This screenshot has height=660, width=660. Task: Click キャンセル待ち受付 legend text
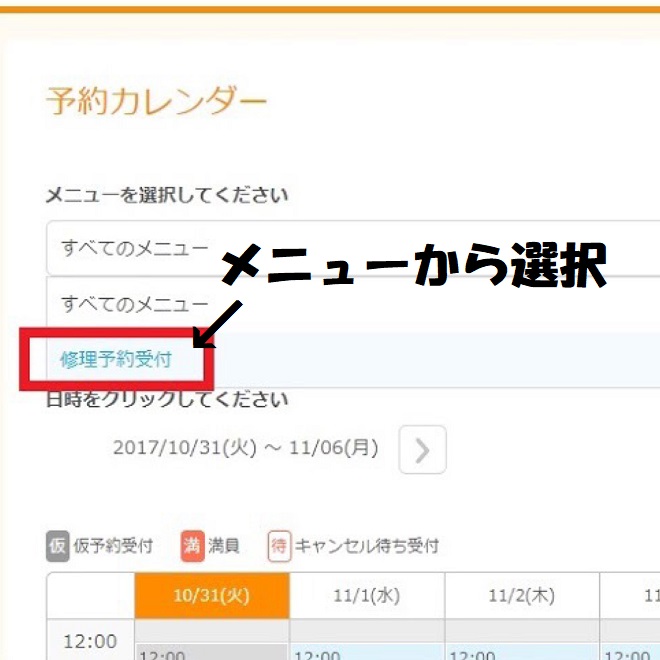pos(367,546)
